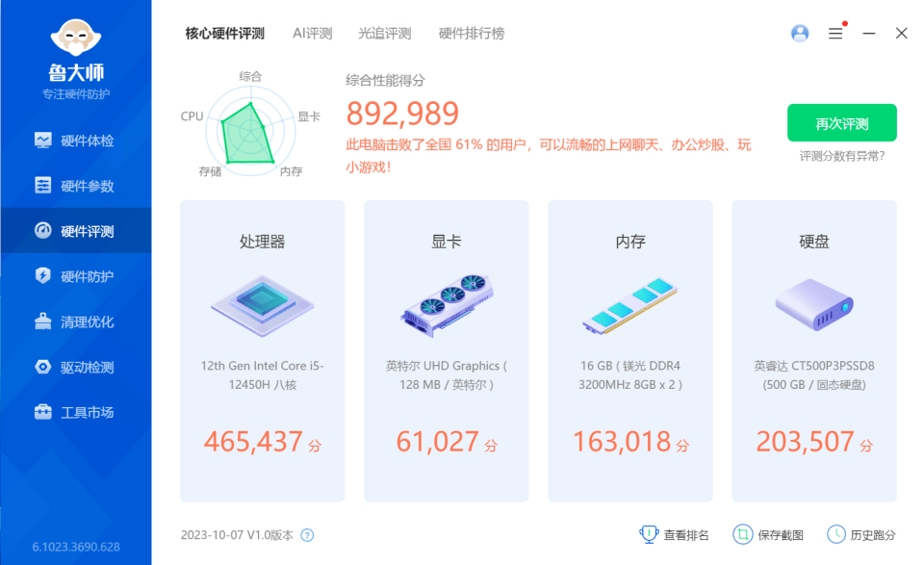Click the version number 6.1023.3690.628
The image size is (924, 565).
[76, 547]
